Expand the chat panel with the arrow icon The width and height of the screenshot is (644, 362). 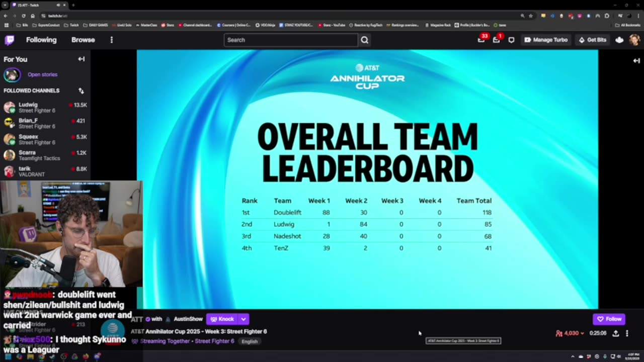tap(636, 60)
